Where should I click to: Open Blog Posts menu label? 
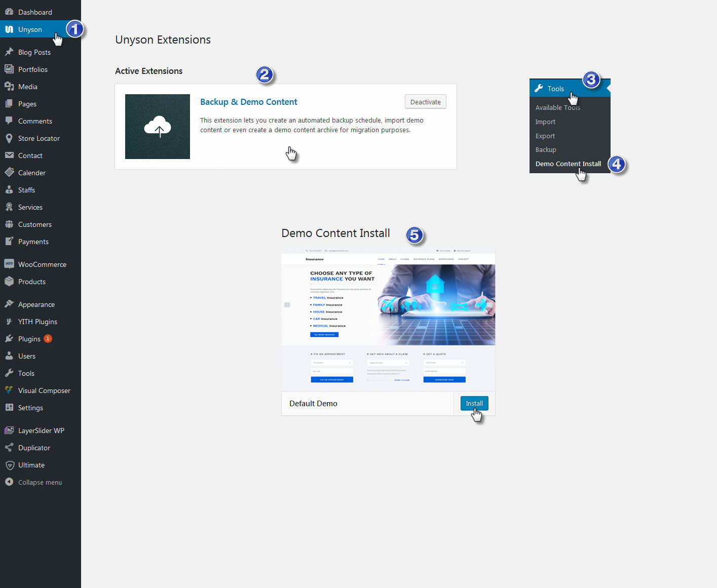pyautogui.click(x=34, y=52)
